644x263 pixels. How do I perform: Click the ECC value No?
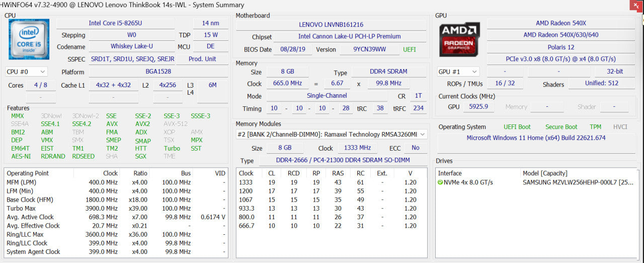click(416, 148)
